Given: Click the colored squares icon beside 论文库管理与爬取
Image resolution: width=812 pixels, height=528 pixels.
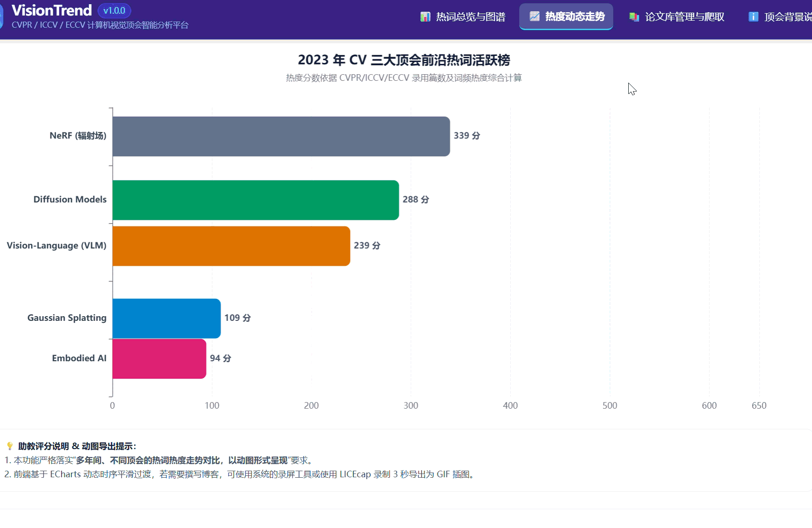Looking at the screenshot, I should [634, 17].
